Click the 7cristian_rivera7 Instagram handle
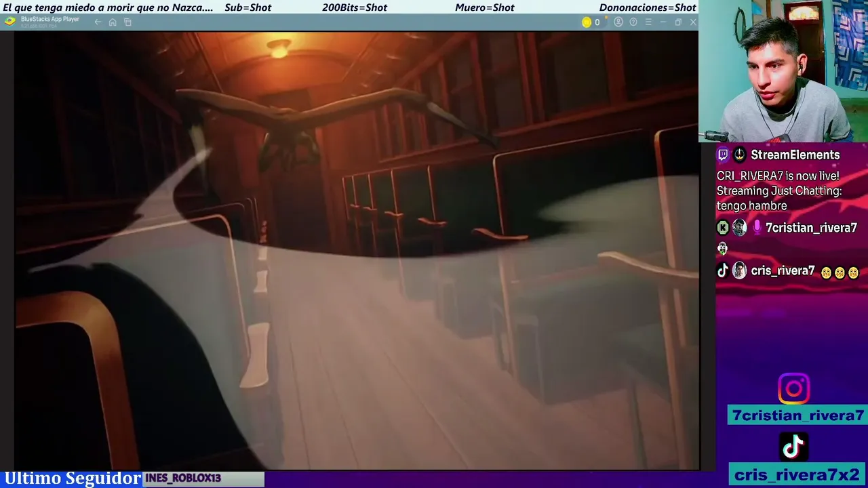The width and height of the screenshot is (868, 488). coord(798,415)
